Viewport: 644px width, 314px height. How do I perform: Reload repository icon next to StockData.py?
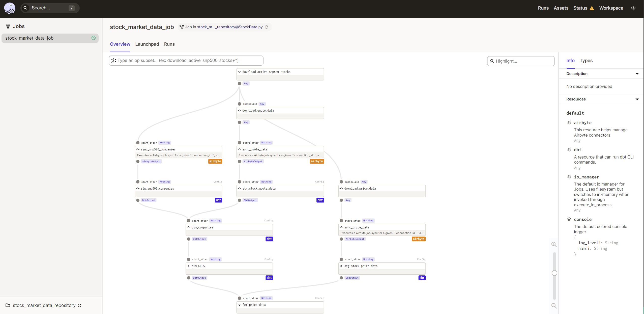pyautogui.click(x=267, y=27)
